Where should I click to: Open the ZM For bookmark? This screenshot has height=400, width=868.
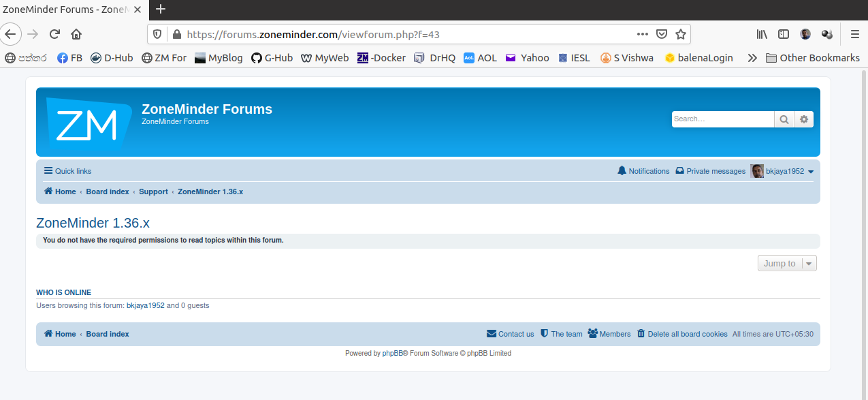(x=163, y=58)
